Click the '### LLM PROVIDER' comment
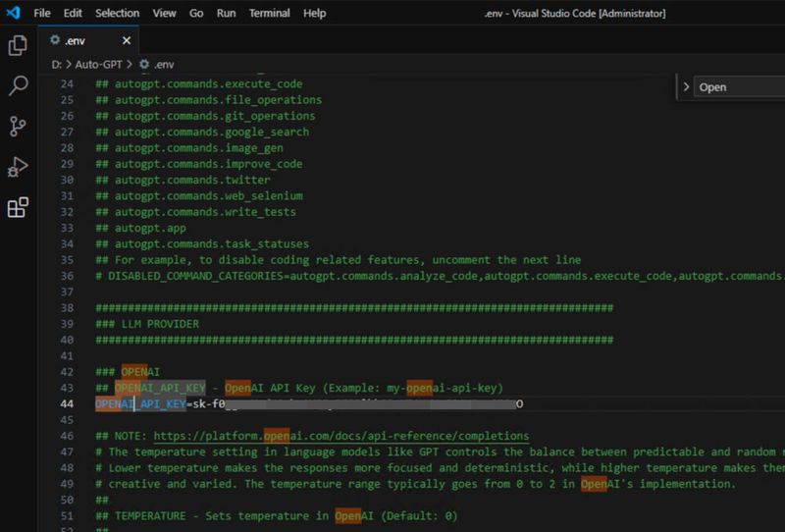Screen dimensions: 785x532 click(x=147, y=324)
